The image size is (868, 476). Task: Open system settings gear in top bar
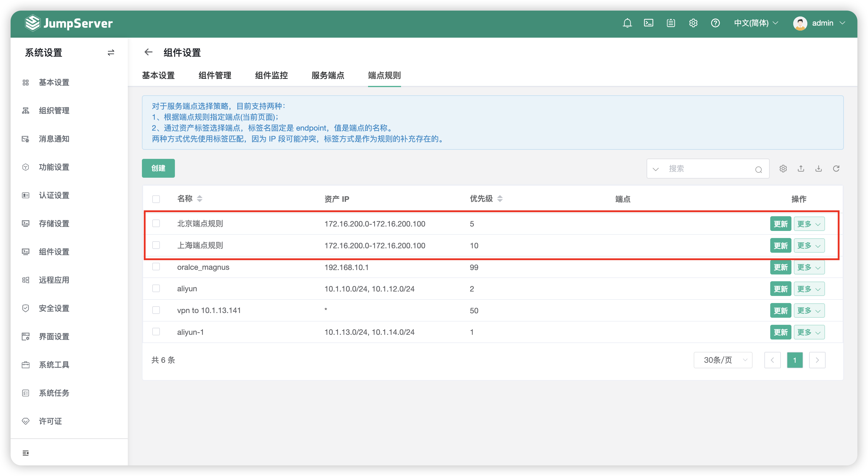click(x=693, y=23)
